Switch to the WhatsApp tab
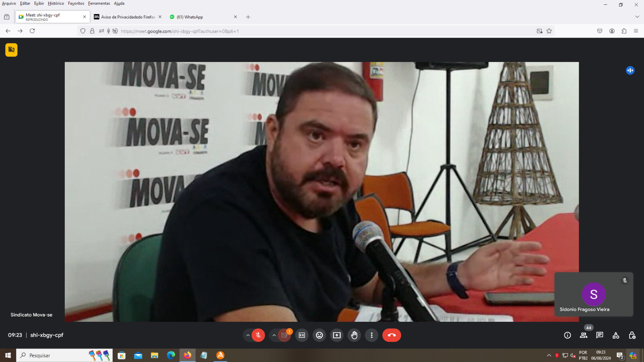This screenshot has width=644, height=362. [201, 17]
